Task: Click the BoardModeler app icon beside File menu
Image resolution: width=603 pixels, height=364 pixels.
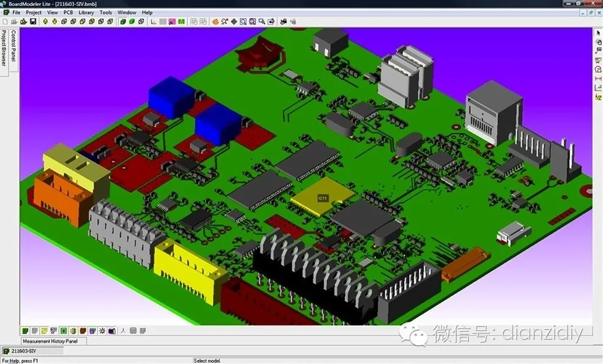Action: tap(5, 12)
